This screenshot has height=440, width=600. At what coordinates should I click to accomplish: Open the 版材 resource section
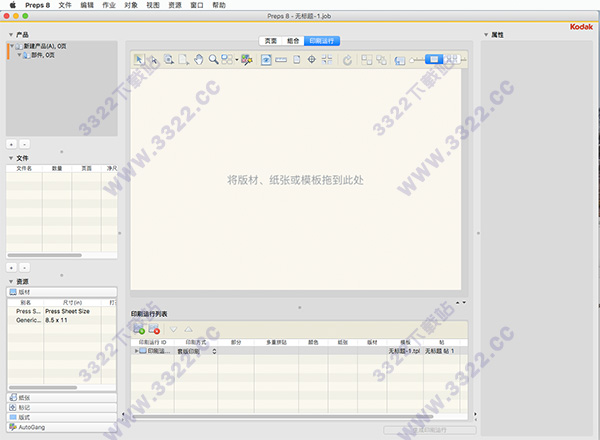tap(62, 292)
